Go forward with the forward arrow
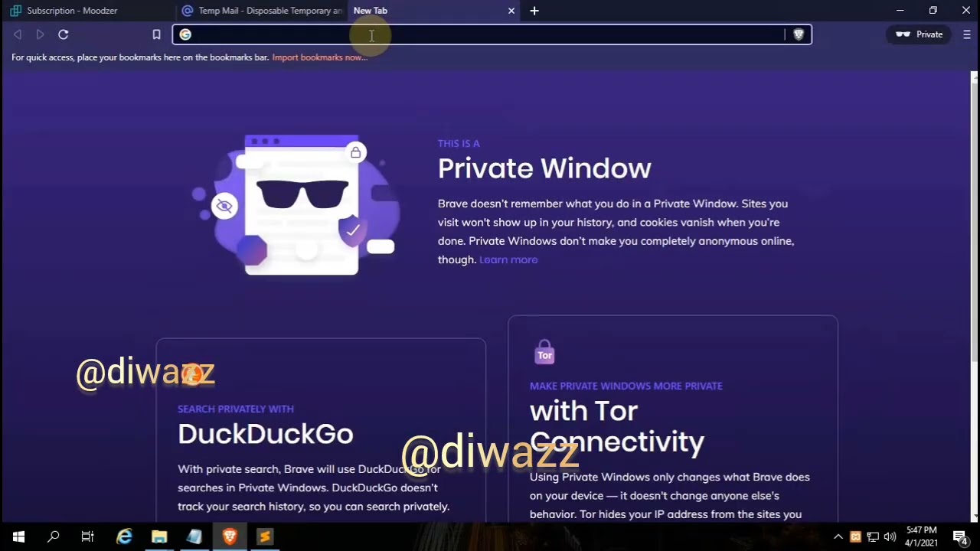This screenshot has height=551, width=980. [x=40, y=34]
